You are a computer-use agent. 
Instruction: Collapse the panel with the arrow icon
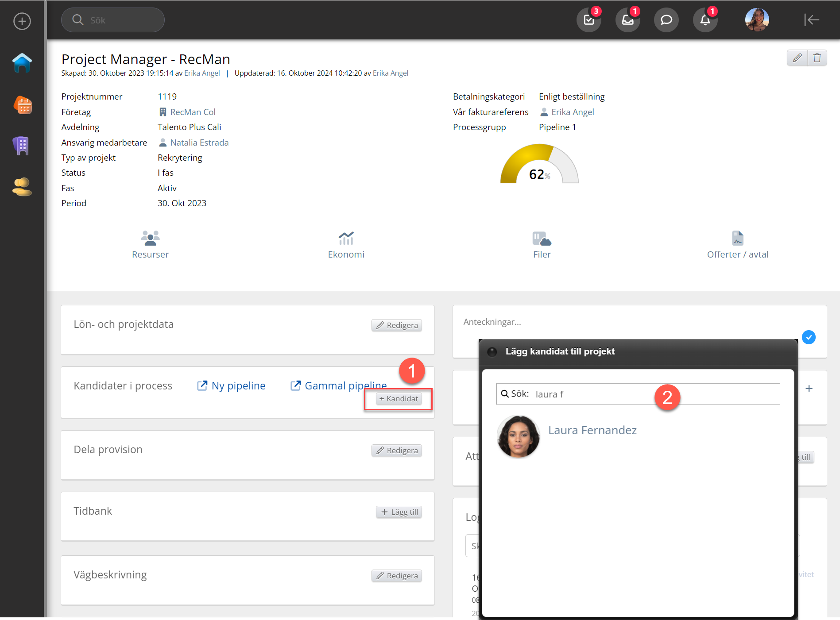(811, 20)
